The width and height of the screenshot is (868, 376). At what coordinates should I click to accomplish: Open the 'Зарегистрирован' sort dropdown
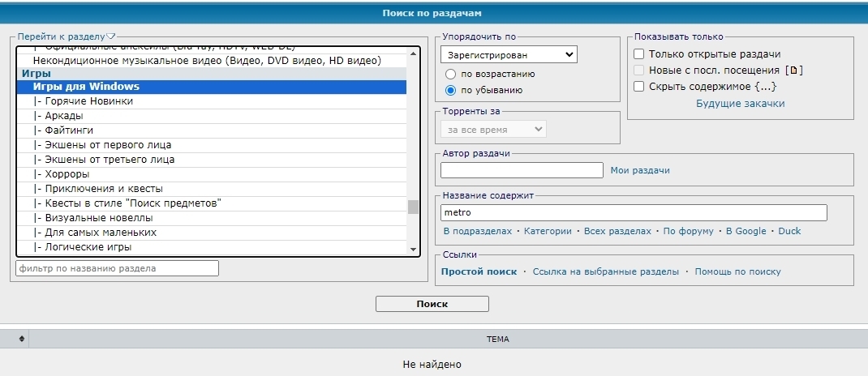[509, 55]
